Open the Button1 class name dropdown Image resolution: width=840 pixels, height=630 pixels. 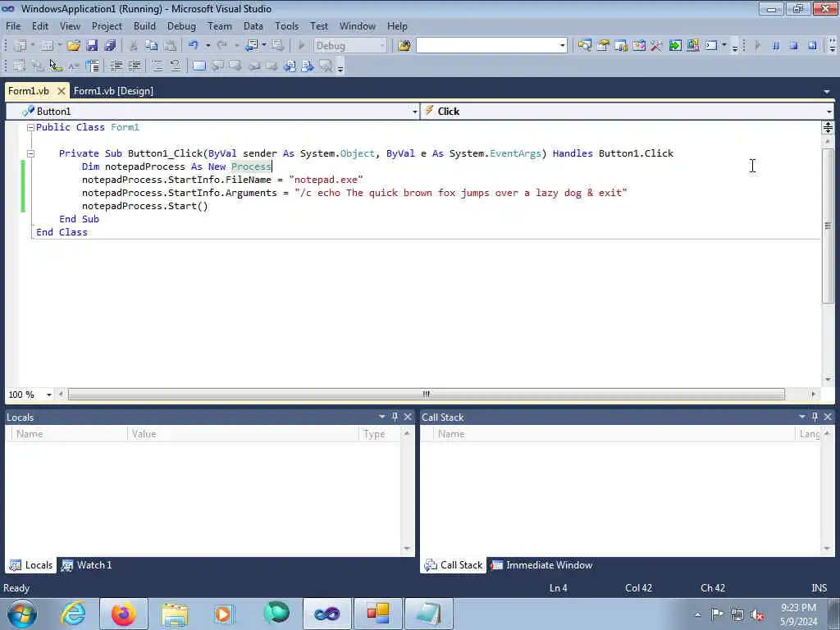(414, 112)
